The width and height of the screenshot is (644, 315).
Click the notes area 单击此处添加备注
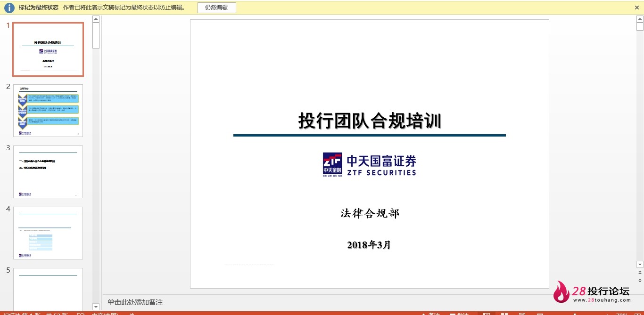(135, 302)
